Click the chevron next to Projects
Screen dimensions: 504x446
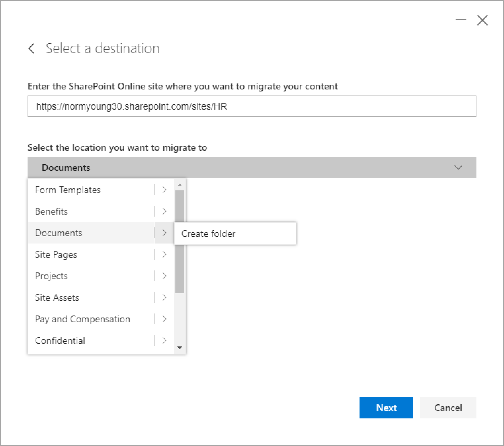click(164, 276)
